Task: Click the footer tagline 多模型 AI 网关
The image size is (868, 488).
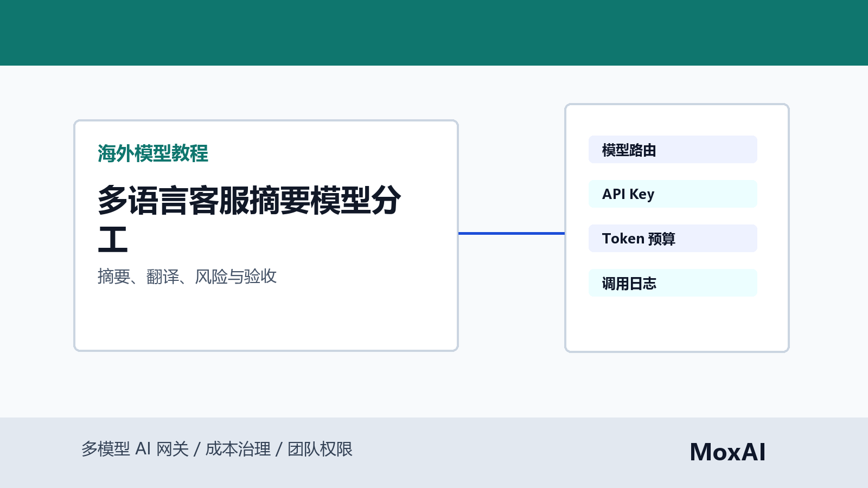Action: [135, 449]
